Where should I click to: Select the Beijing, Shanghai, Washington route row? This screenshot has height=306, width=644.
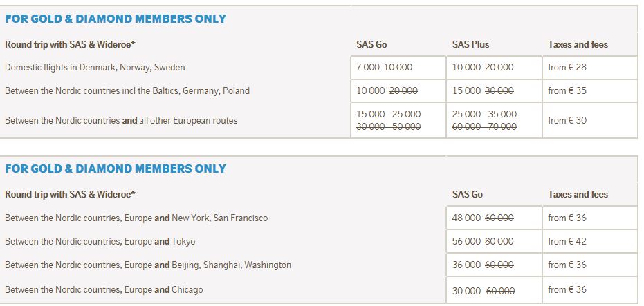[148, 265]
